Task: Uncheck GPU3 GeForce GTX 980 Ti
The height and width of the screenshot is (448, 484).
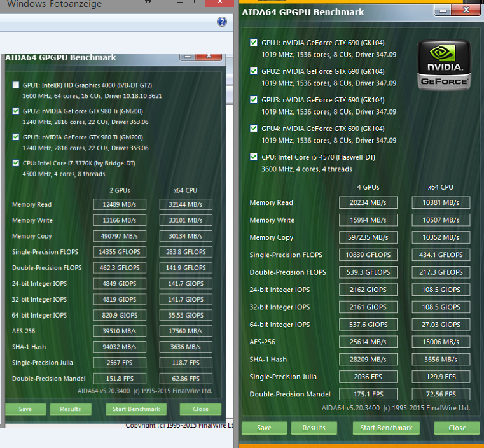Action: (16, 137)
